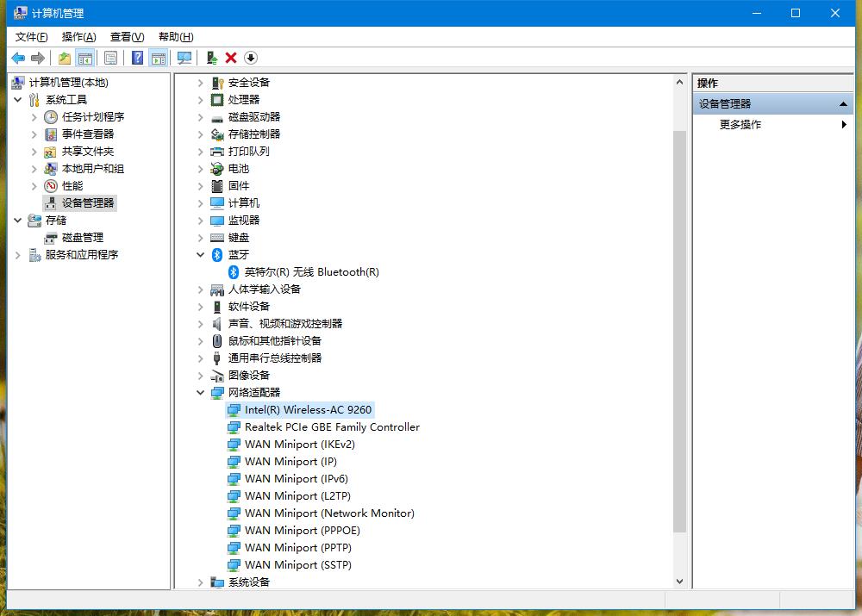Click the Bluetooth icon of 英特尔(R) 无线 Bluetooth(R)
Image resolution: width=862 pixels, height=616 pixels.
234,272
